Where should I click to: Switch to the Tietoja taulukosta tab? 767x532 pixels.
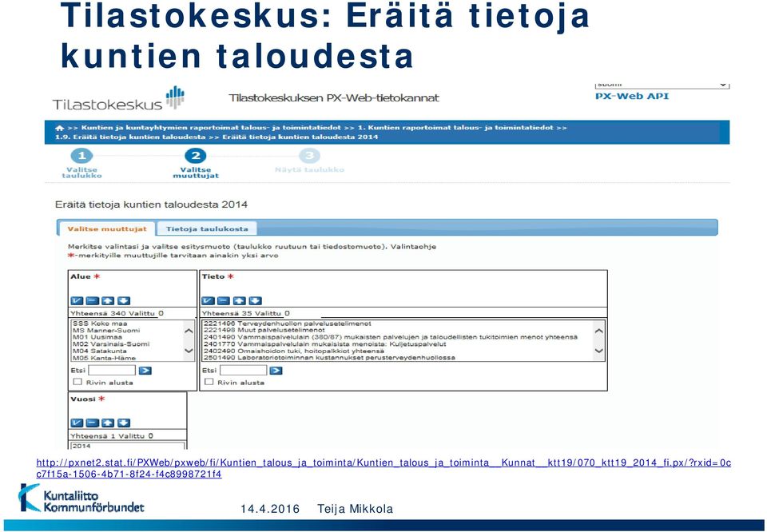pos(207,228)
